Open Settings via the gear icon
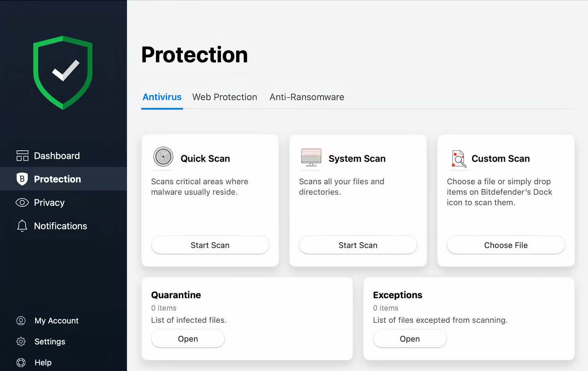Image resolution: width=588 pixels, height=371 pixels. 22,341
